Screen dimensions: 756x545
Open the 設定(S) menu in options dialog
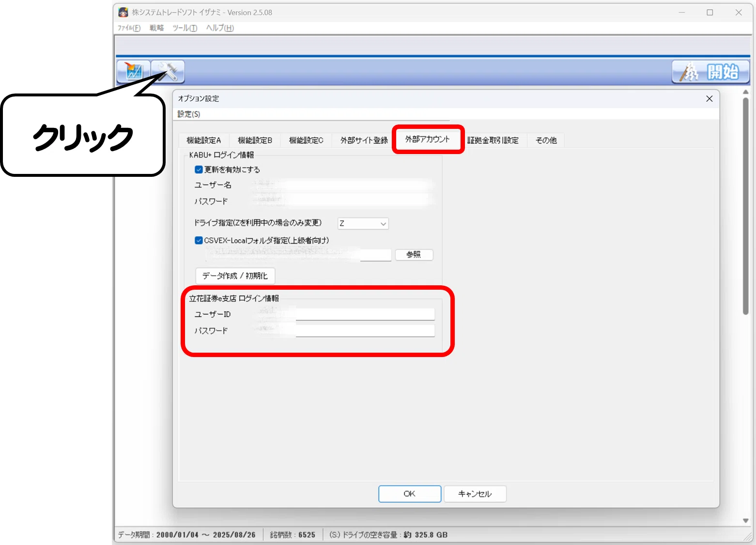(x=189, y=114)
